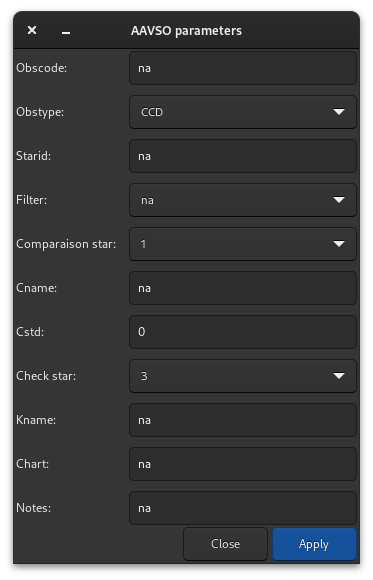
Task: Minimize the AAVSO parameters dialog
Action: coord(66,33)
